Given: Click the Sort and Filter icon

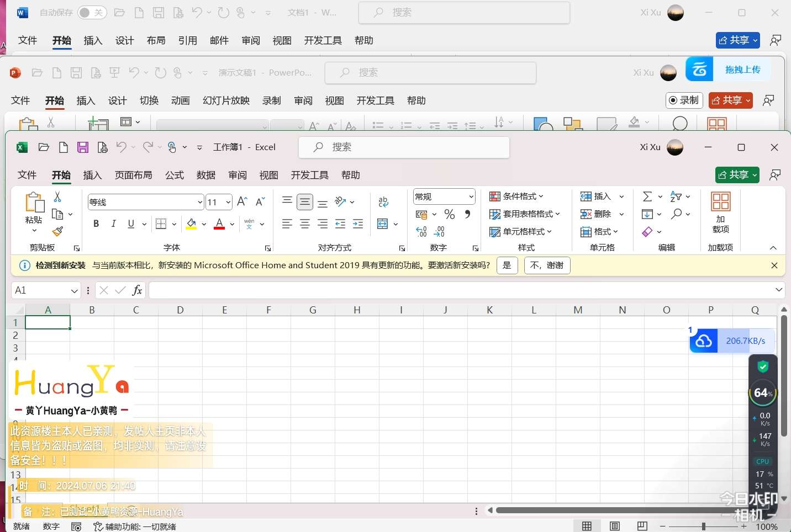Looking at the screenshot, I should point(676,196).
